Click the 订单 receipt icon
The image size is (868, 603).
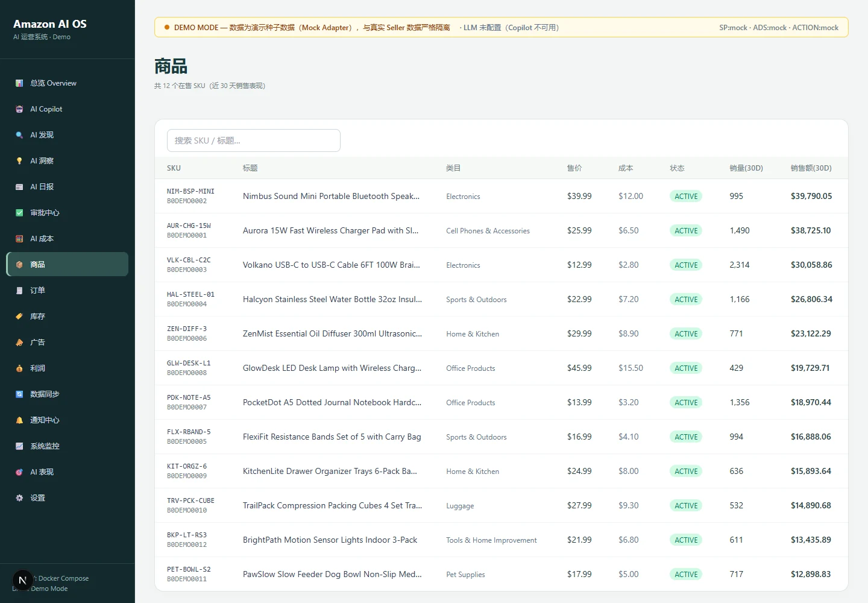tap(19, 291)
